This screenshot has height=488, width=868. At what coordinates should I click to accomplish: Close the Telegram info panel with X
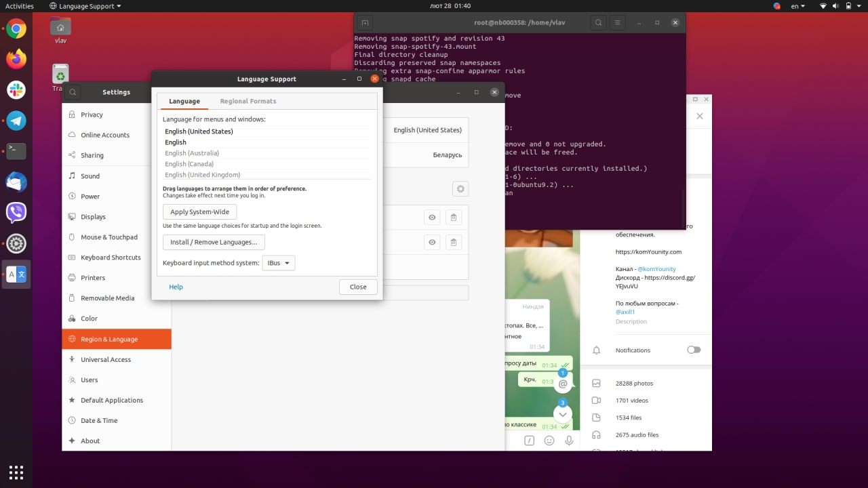point(700,116)
